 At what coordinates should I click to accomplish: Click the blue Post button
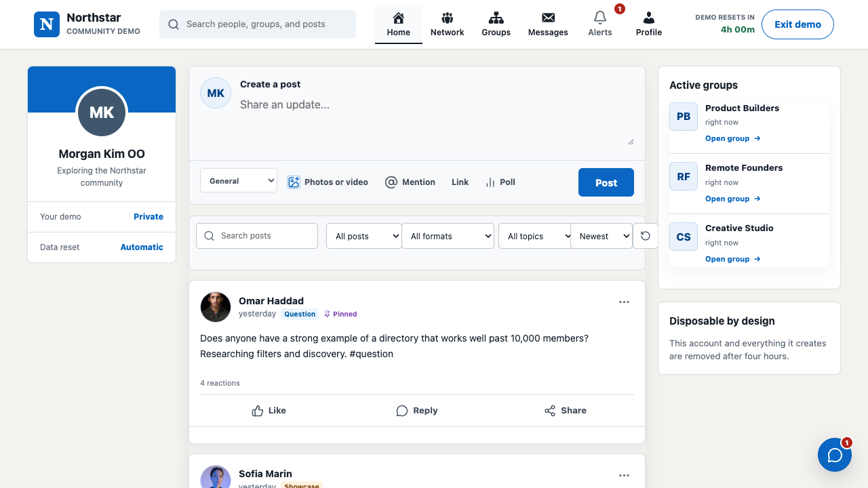point(606,182)
